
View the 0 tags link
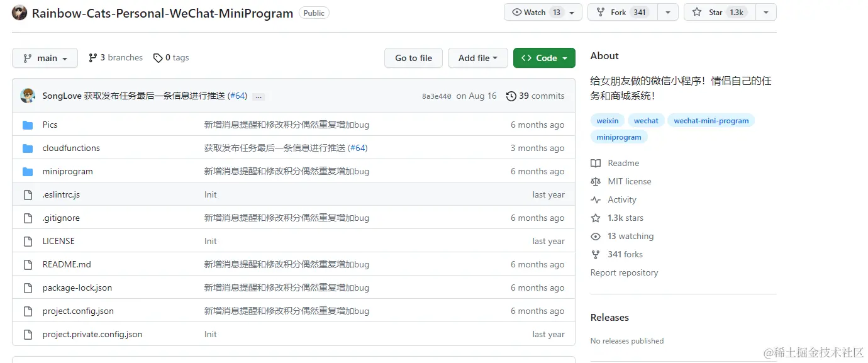171,58
